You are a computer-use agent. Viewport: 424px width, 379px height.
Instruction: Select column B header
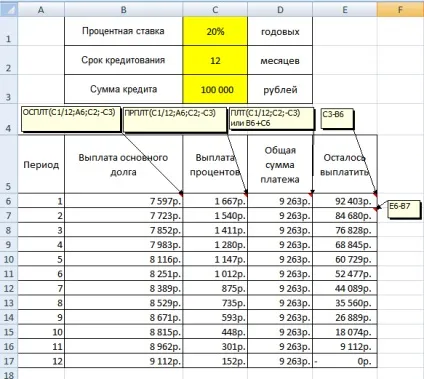[x=123, y=10]
